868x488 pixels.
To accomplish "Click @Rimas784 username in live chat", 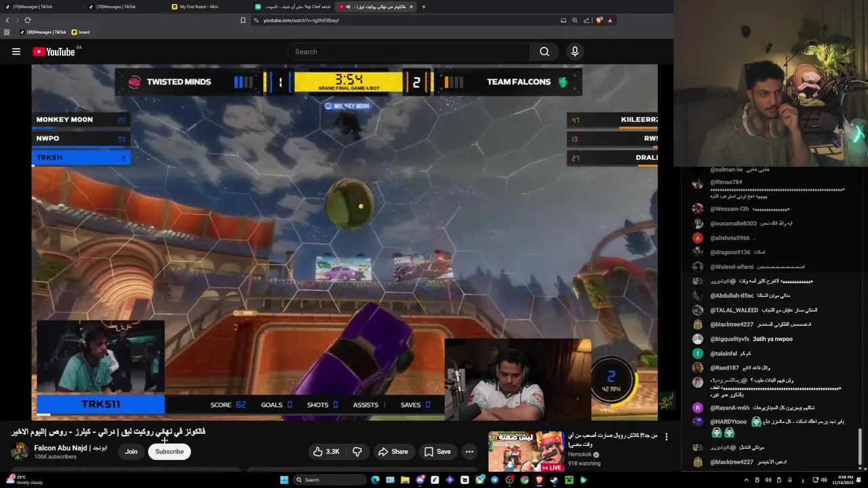I will pyautogui.click(x=726, y=182).
